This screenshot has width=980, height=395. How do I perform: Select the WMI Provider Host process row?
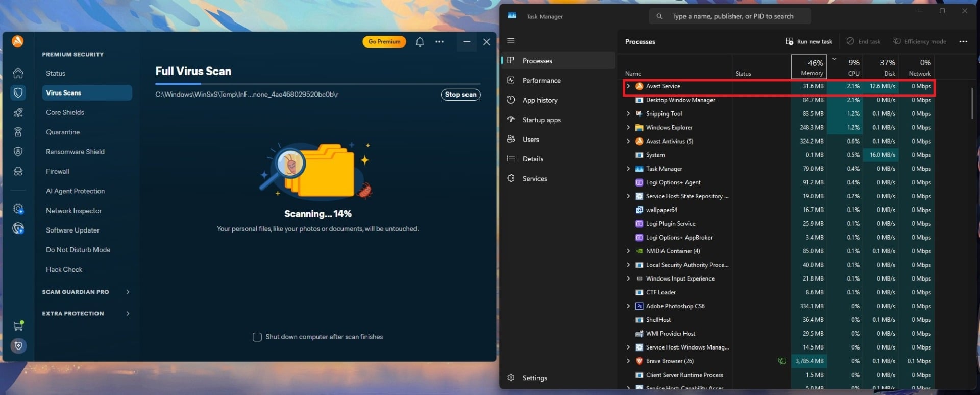(x=778, y=334)
